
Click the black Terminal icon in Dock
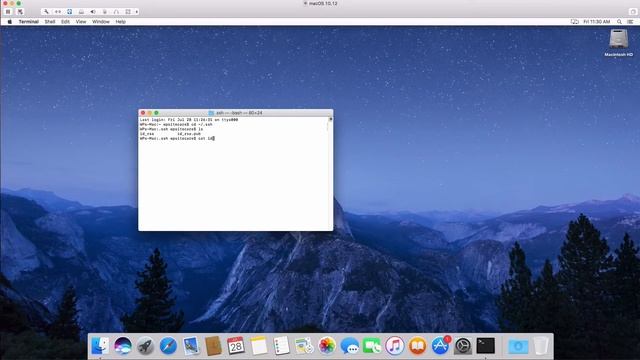[x=486, y=346]
